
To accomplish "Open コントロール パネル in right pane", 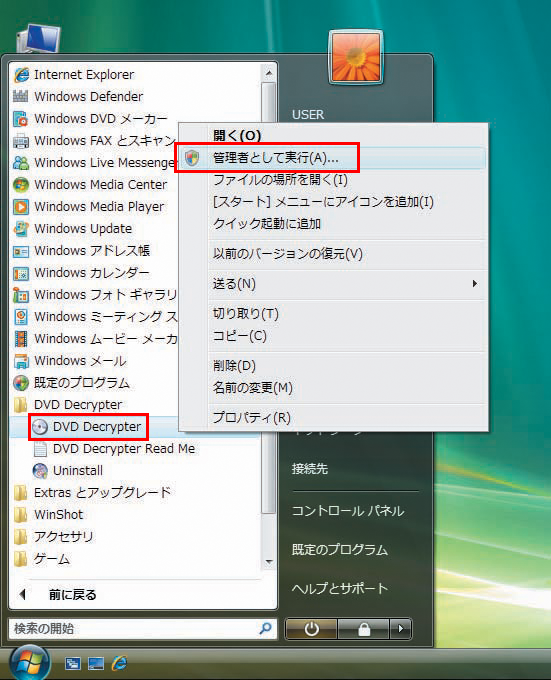I will [348, 511].
